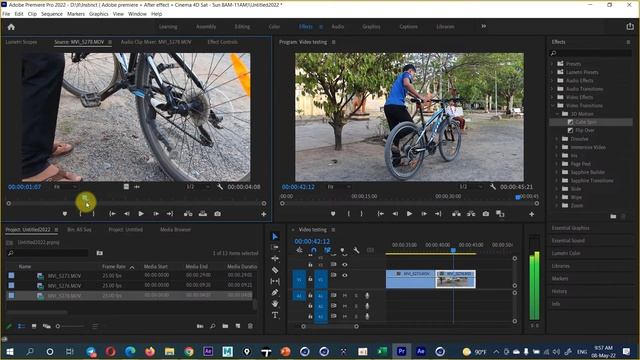Click New Item icon in Project panel
This screenshot has width=640, height=360.
[x=238, y=326]
